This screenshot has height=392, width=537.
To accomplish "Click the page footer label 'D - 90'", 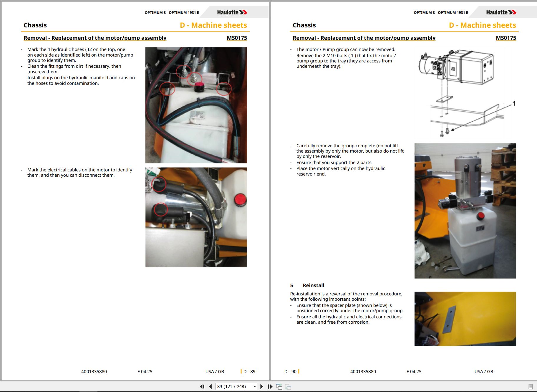I will click(x=290, y=371).
